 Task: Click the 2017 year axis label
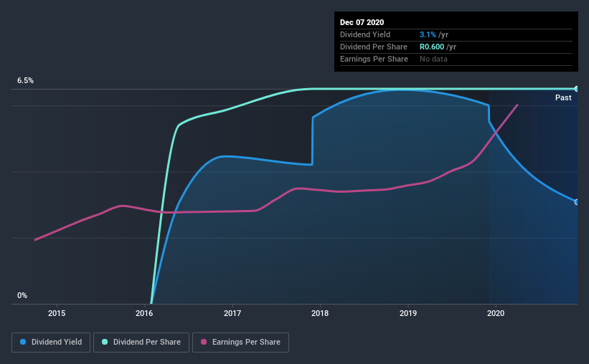point(232,313)
